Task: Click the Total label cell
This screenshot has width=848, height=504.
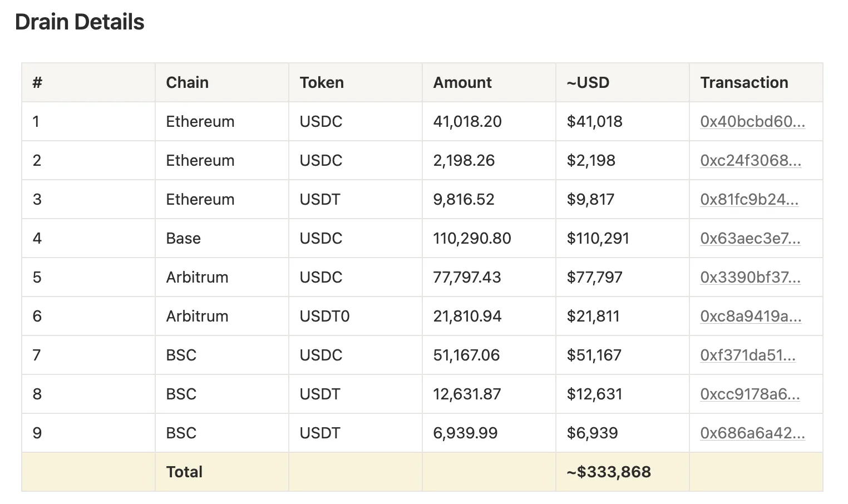Action: pyautogui.click(x=184, y=472)
